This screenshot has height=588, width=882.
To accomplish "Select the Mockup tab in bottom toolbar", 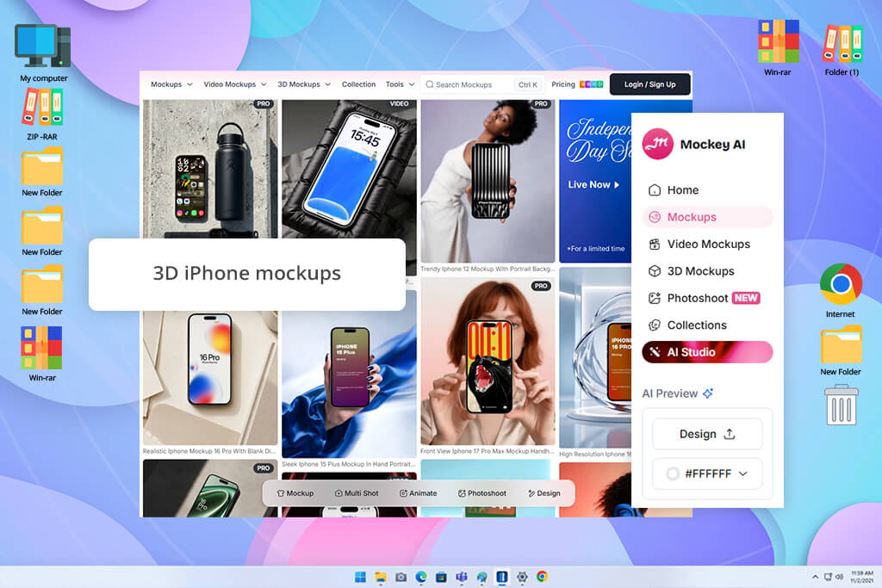I will (295, 493).
